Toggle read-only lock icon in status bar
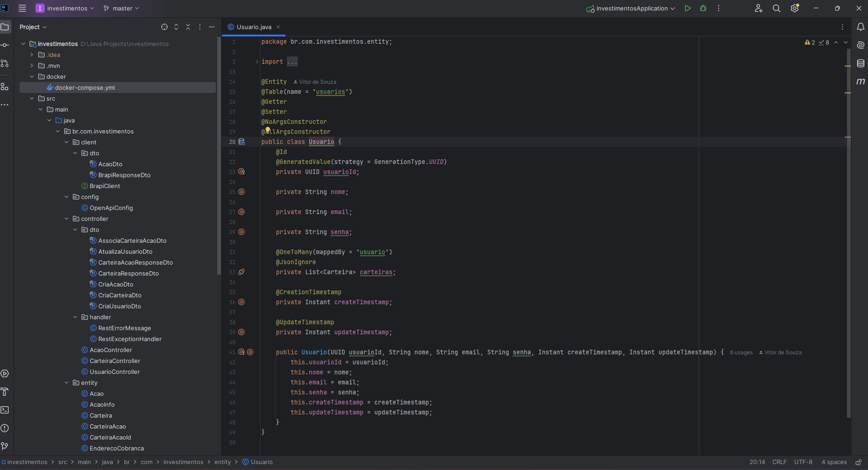This screenshot has height=470, width=868. [x=858, y=462]
